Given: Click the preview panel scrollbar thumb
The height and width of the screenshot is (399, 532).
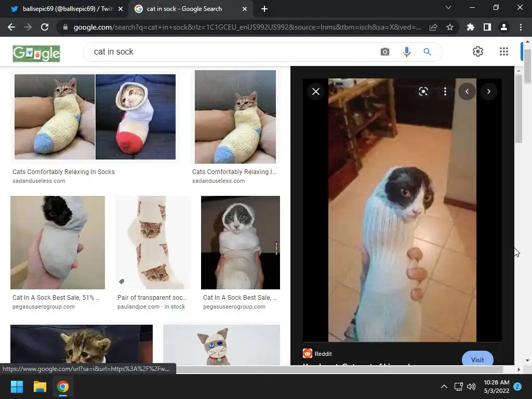Looking at the screenshot, I should coord(518,109).
